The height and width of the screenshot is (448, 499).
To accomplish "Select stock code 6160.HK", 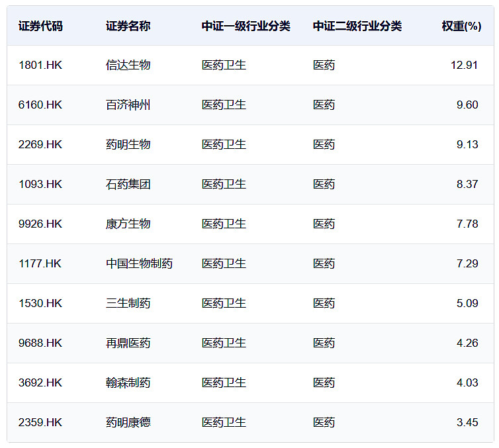I will [x=40, y=105].
